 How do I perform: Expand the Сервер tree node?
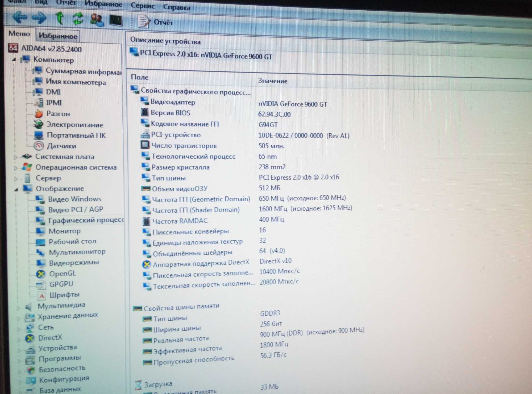[x=16, y=179]
